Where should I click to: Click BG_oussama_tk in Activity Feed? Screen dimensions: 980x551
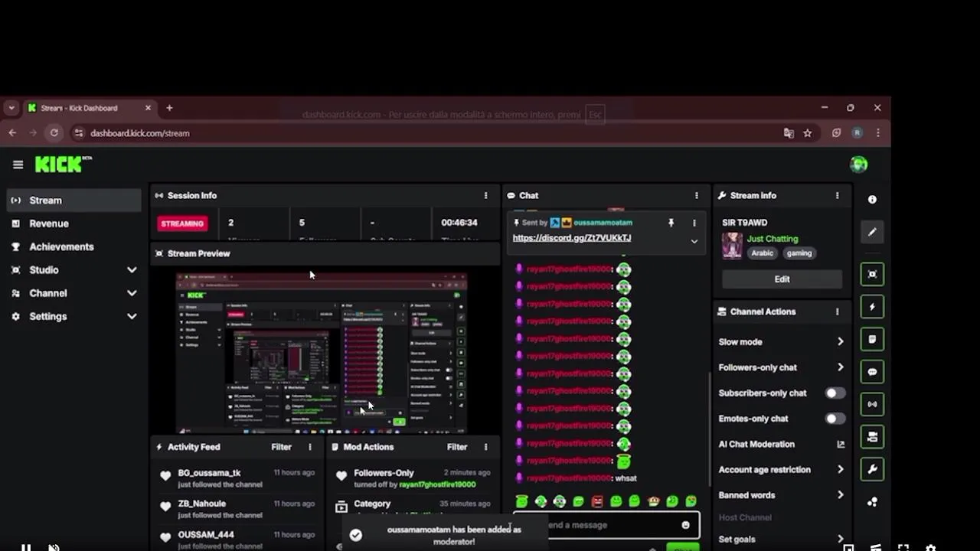click(209, 473)
